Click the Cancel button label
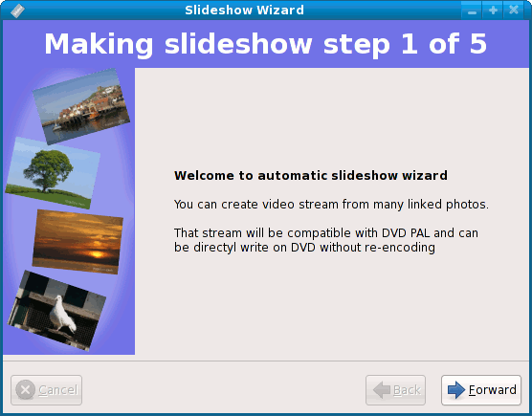The height and width of the screenshot is (416, 532). [x=58, y=390]
